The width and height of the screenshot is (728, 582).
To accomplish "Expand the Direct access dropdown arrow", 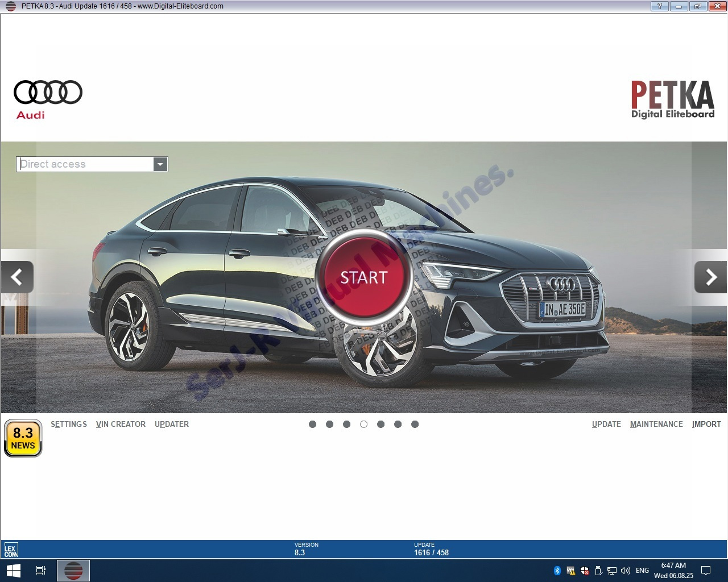I will point(160,164).
